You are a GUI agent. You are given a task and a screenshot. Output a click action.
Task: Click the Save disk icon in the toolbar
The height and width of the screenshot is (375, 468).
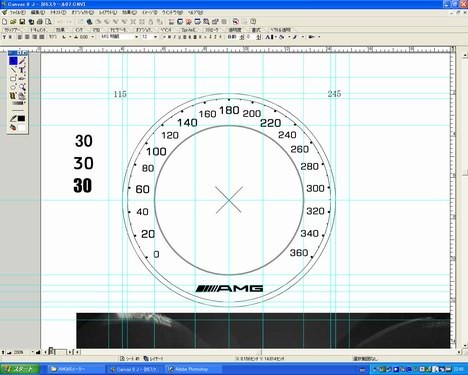coord(22,22)
